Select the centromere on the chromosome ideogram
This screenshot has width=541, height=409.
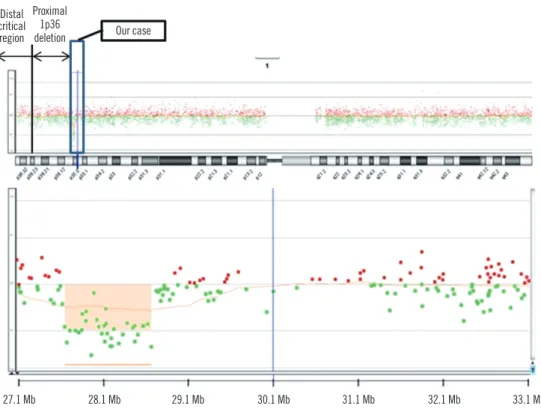274,160
